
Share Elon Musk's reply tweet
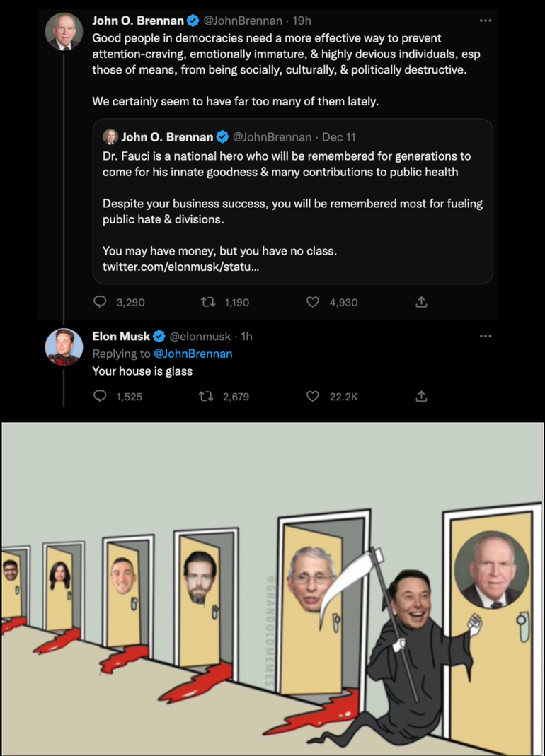point(421,397)
